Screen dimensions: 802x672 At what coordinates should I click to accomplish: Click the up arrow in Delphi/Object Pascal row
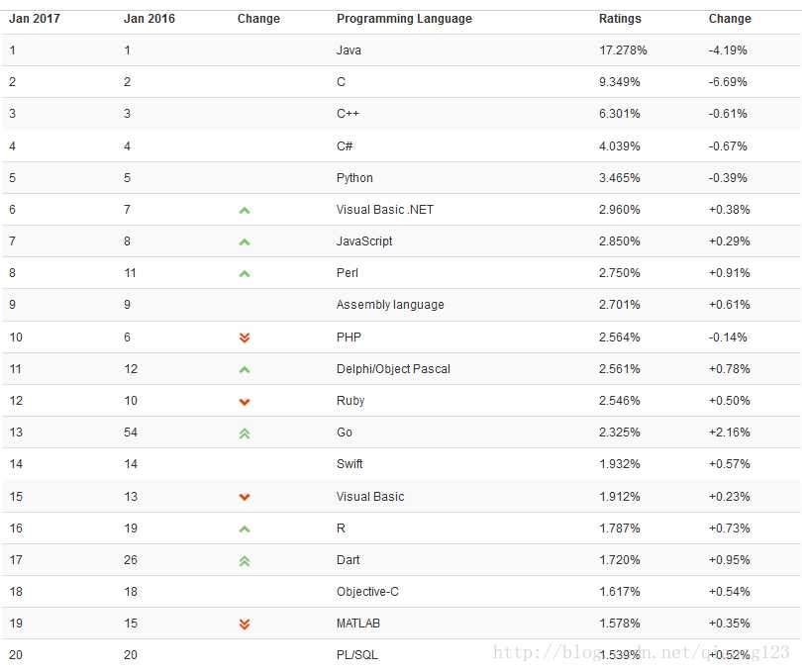[245, 369]
